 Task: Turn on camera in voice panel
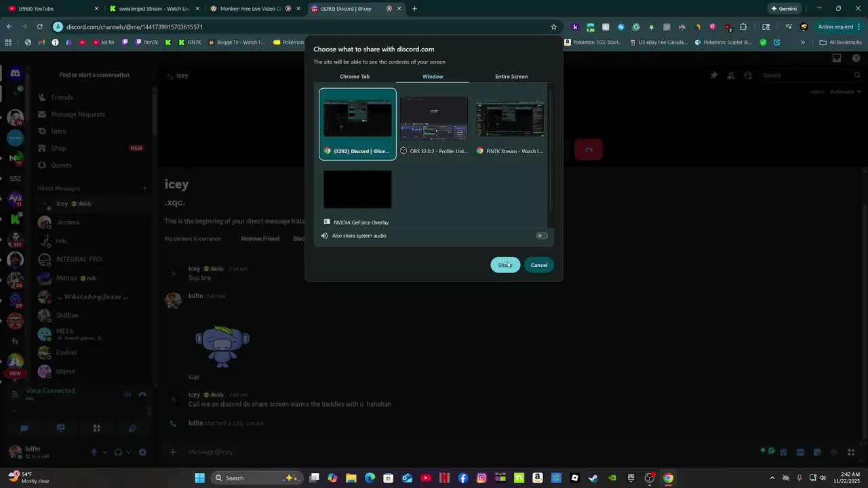point(24,428)
